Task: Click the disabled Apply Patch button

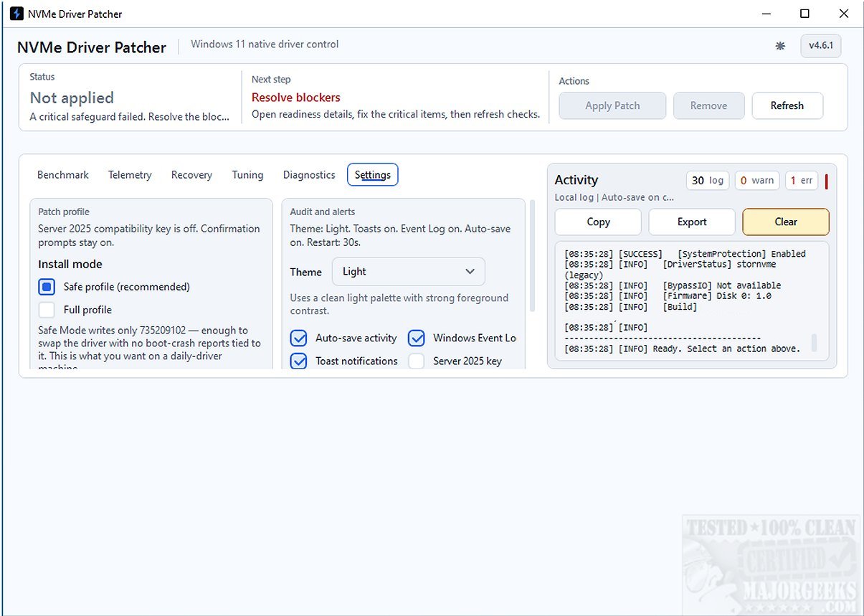Action: coord(612,105)
